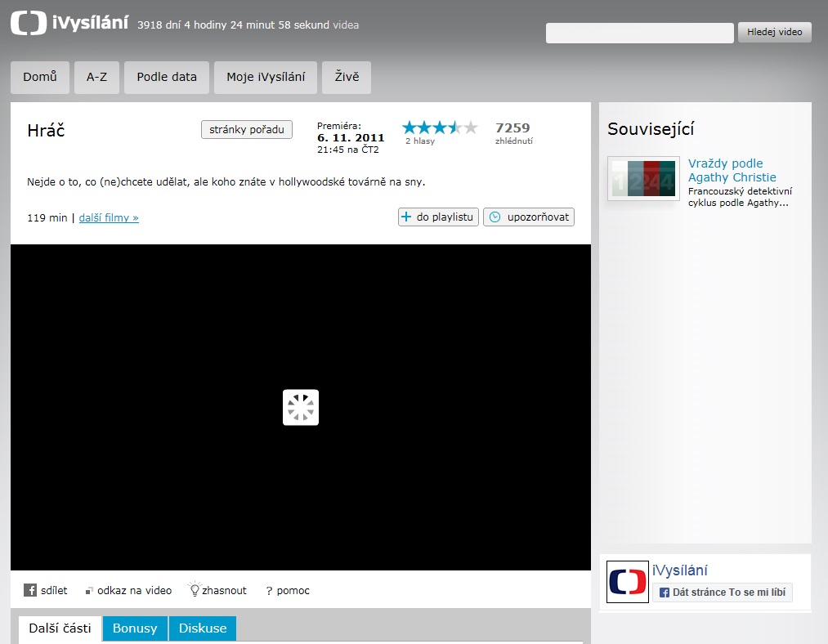Open the Živě live broadcast page

click(347, 77)
